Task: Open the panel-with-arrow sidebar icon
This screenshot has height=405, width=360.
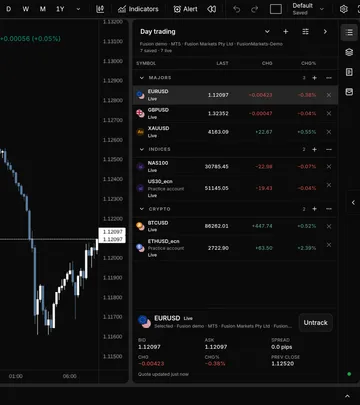Action: point(349,72)
